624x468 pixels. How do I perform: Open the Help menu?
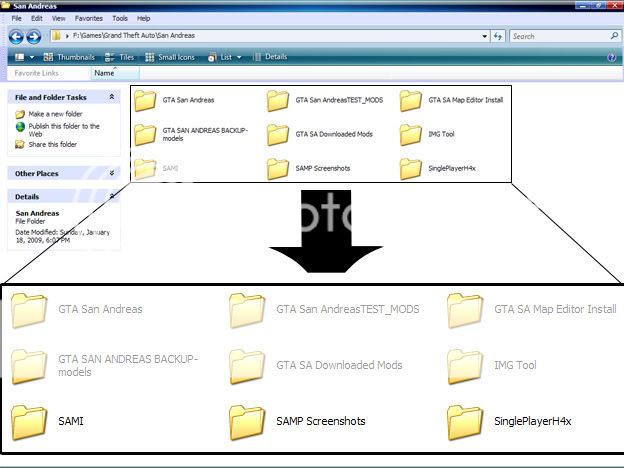point(144,18)
